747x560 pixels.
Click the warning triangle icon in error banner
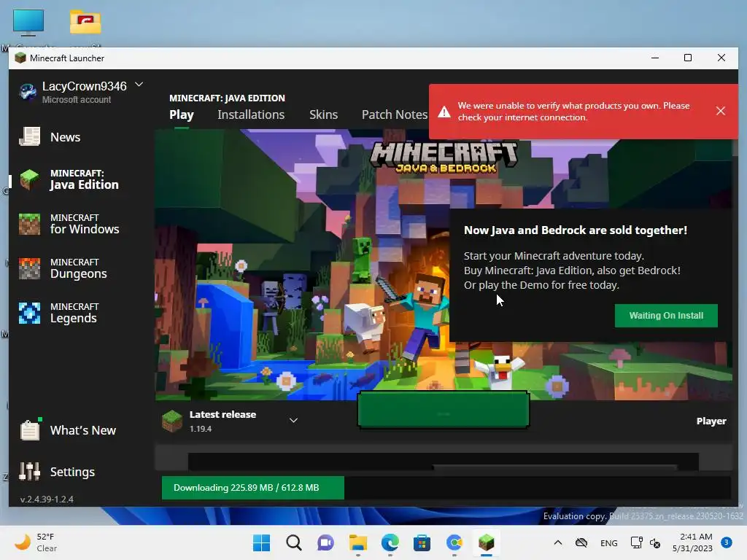(x=444, y=112)
